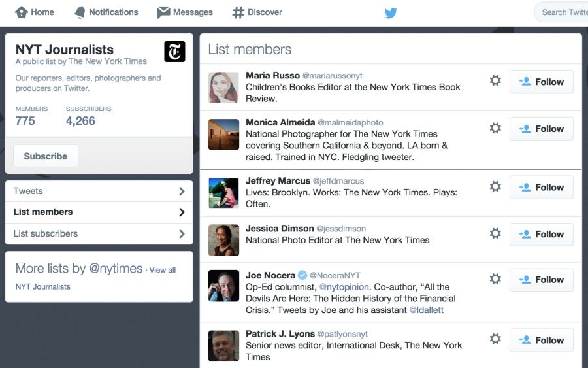The width and height of the screenshot is (588, 368).
Task: Open the Discover tab
Action: click(257, 12)
